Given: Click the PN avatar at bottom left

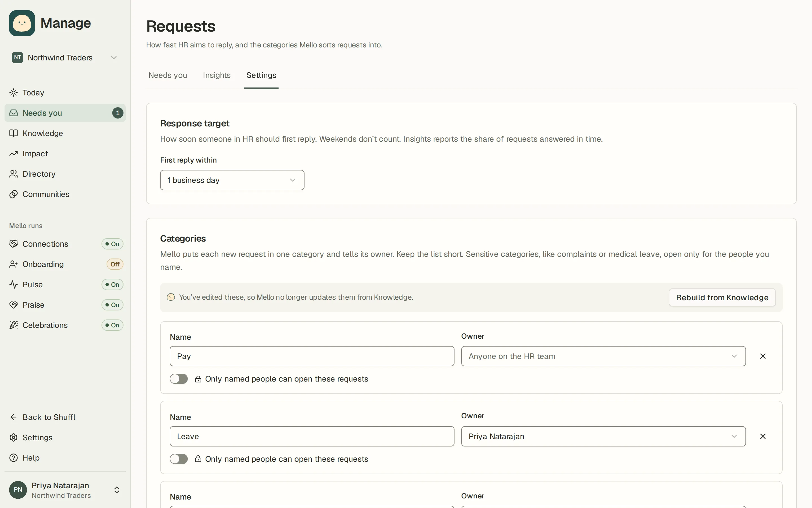Looking at the screenshot, I should (x=18, y=490).
